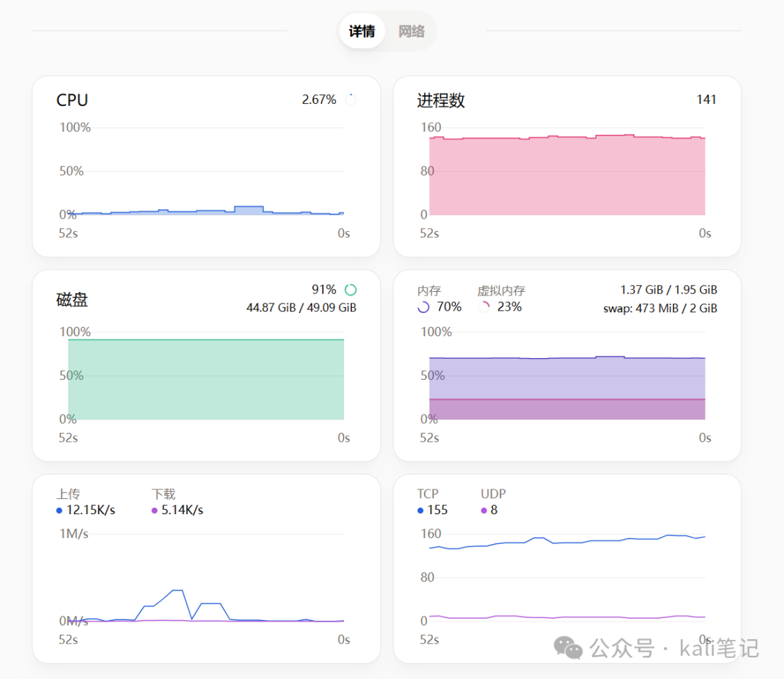Click the purple memory usage chart
The width and height of the screenshot is (784, 679).
(567, 388)
